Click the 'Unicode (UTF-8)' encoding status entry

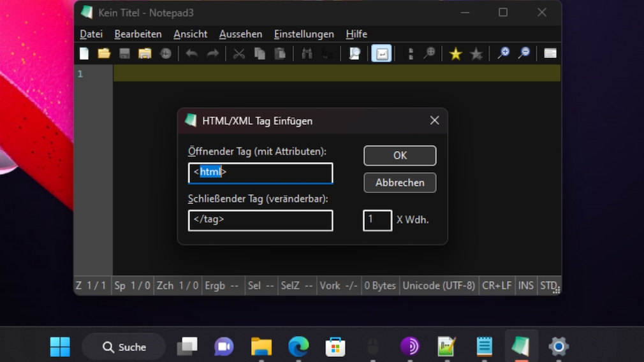439,286
